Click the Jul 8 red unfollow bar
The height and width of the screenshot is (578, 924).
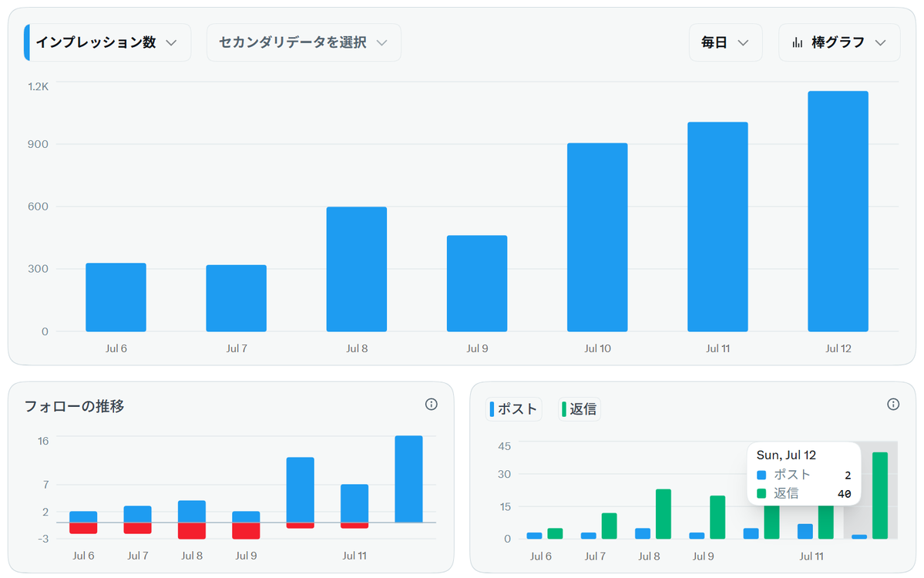click(192, 531)
